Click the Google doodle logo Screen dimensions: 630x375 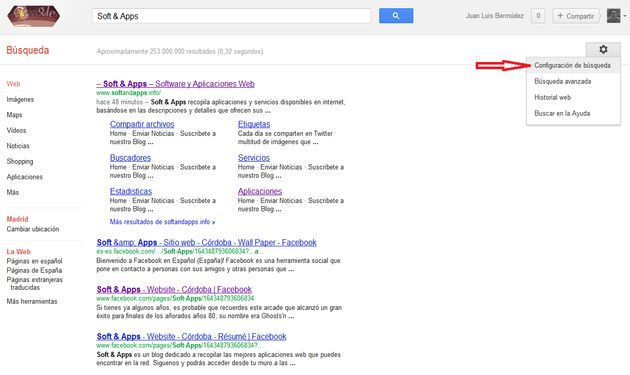(33, 16)
